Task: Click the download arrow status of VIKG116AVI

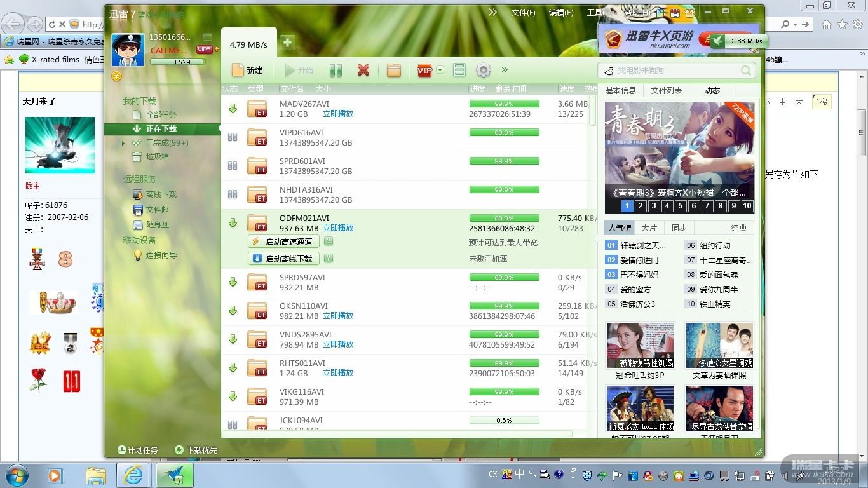Action: coord(233,396)
